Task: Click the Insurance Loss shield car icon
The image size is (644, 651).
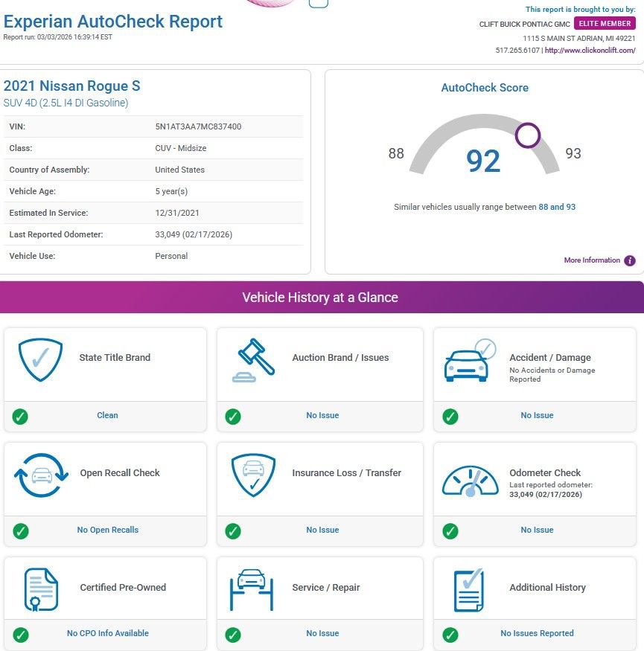Action: click(253, 475)
